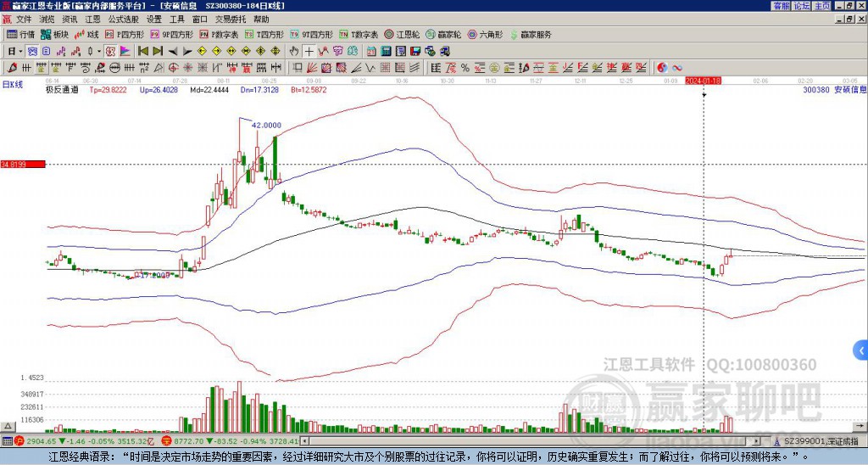868x465 pixels.
Task: Click the 300380 安硕信息 stock label
Action: tap(834, 89)
